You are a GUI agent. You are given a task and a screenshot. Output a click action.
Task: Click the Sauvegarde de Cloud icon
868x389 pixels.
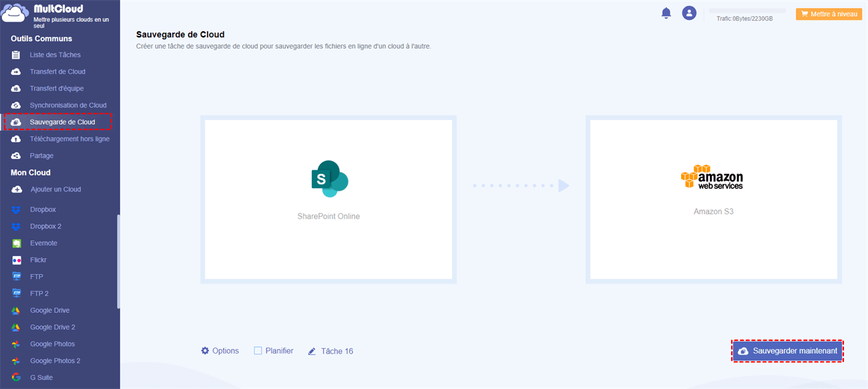click(16, 122)
